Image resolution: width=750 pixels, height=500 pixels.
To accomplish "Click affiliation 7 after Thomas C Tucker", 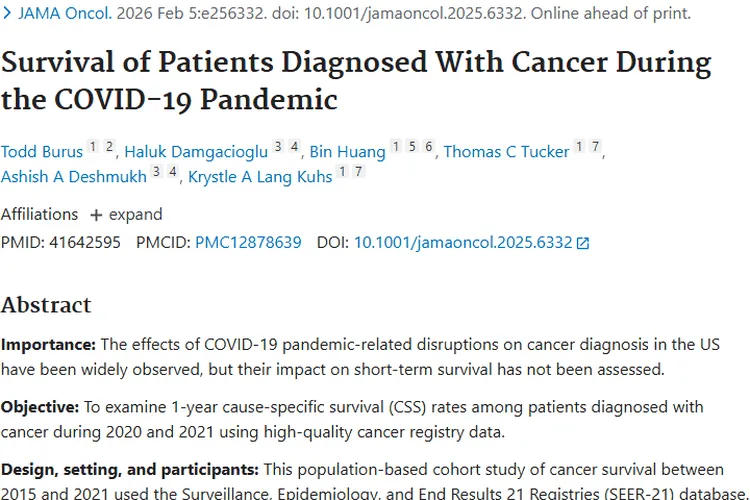I will [x=594, y=147].
